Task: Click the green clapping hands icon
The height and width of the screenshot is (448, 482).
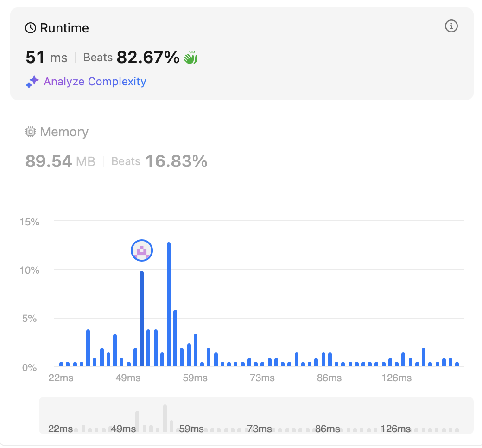Action: (190, 58)
